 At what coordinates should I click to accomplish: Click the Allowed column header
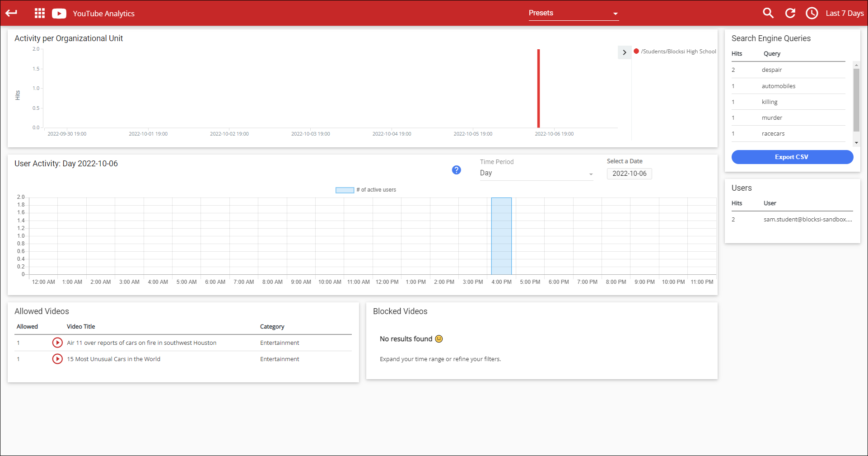[27, 326]
